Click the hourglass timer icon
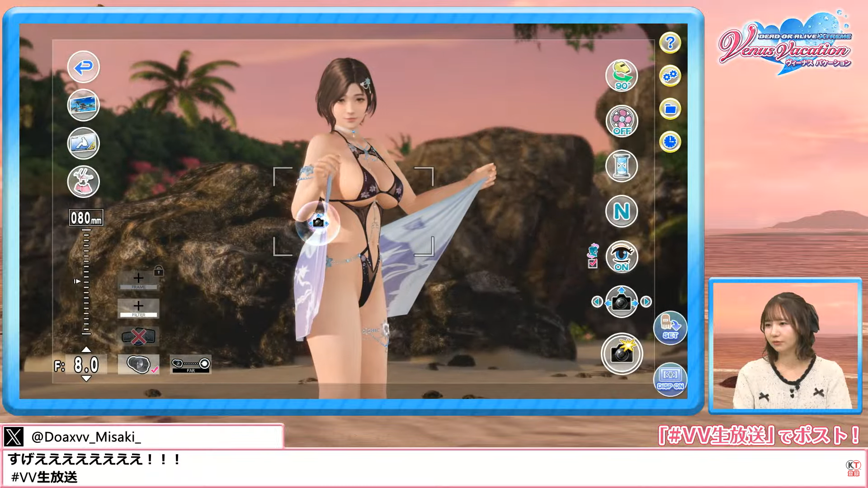Viewport: 868px width, 488px height. (621, 166)
